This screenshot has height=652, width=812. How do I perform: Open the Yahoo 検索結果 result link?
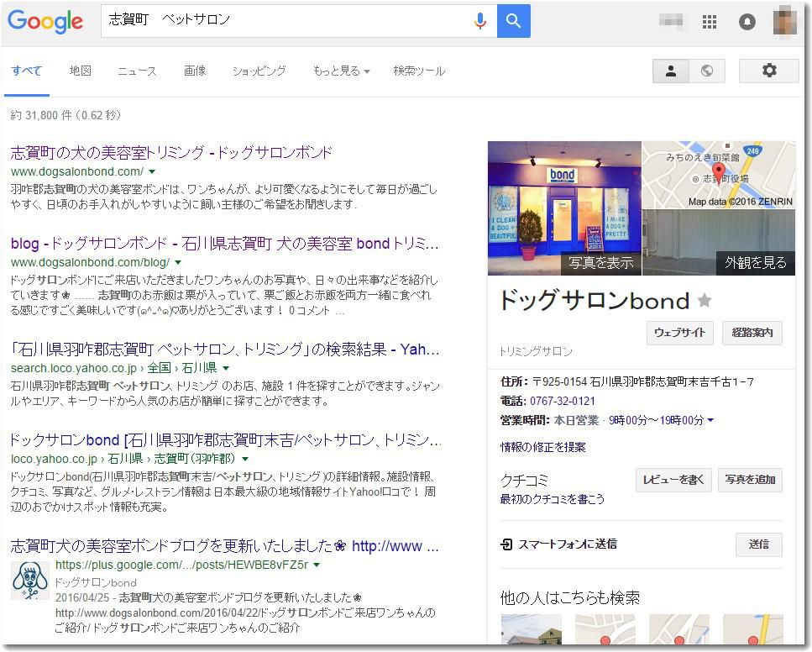point(225,350)
